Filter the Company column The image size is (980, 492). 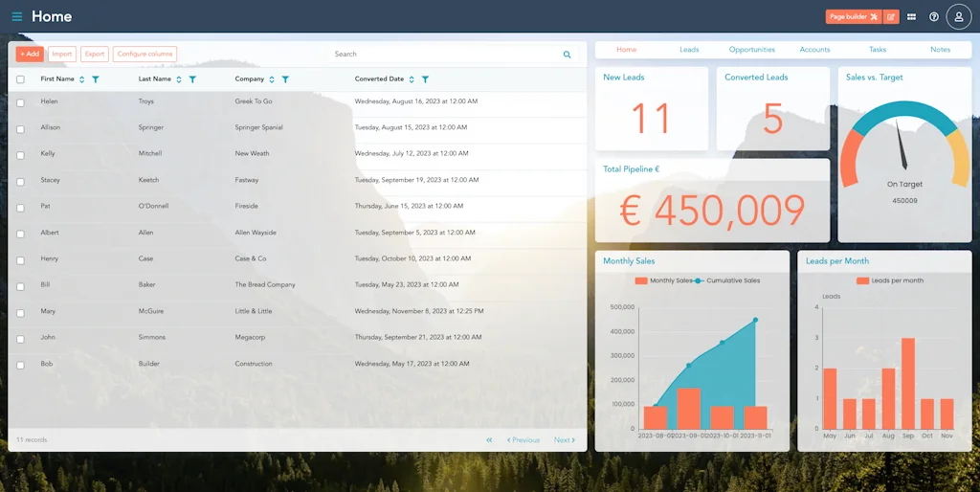click(x=285, y=79)
